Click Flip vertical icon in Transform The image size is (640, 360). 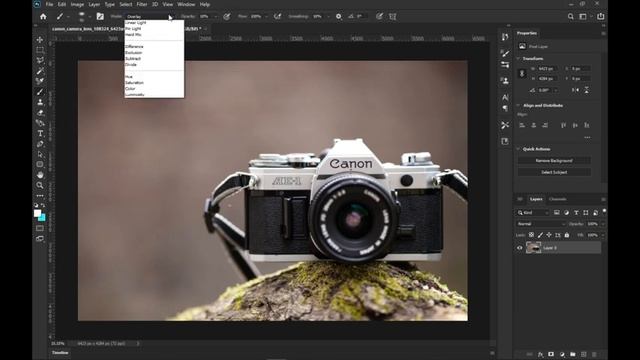pos(587,90)
